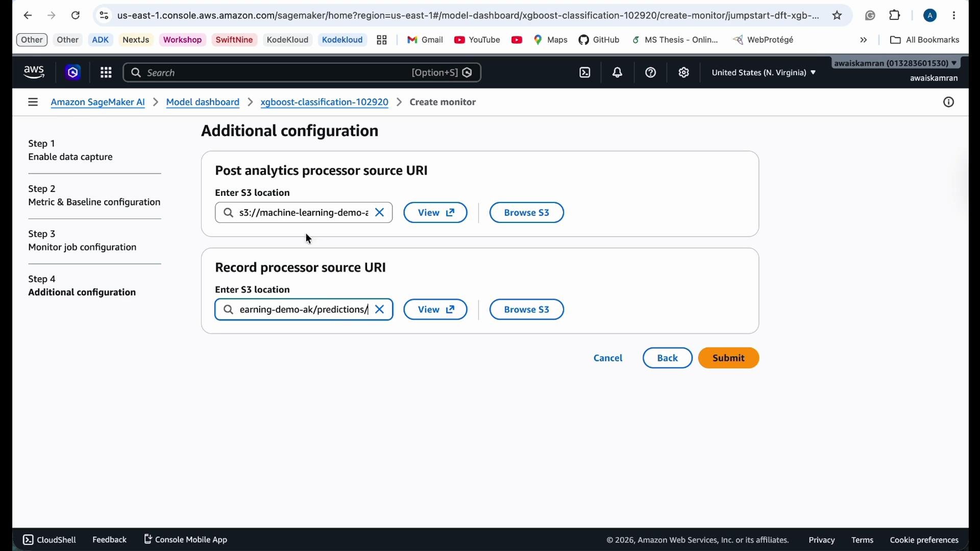The width and height of the screenshot is (980, 551).
Task: Open the Feedback footer link
Action: [x=109, y=540]
